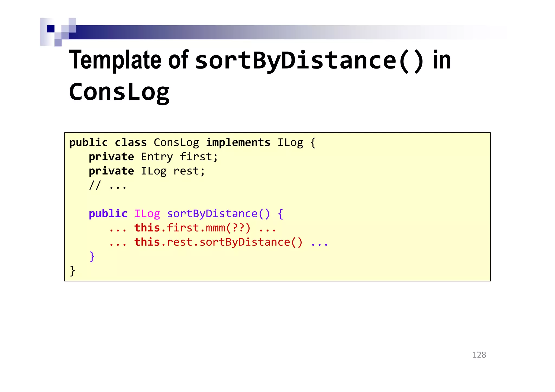This screenshot has width=555, height=392.
Task: Click the line "public class ConsLog implements ILog {"
Action: [x=193, y=143]
